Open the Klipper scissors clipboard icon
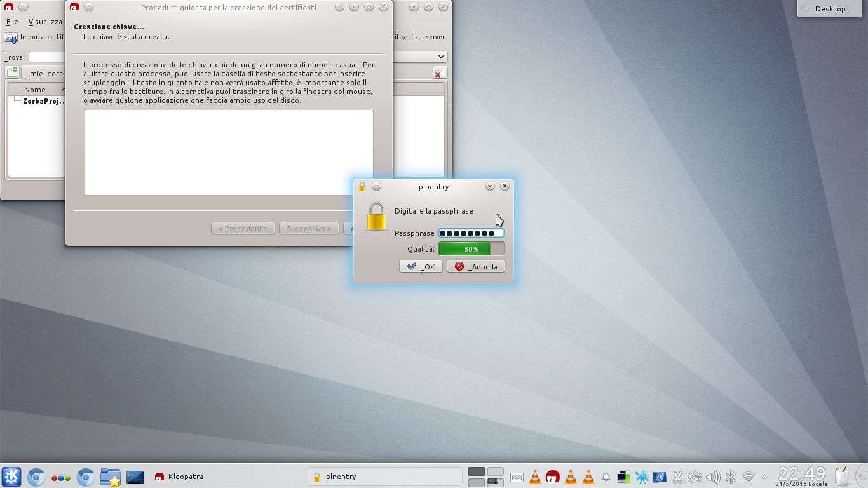The image size is (868, 488). [x=677, y=477]
